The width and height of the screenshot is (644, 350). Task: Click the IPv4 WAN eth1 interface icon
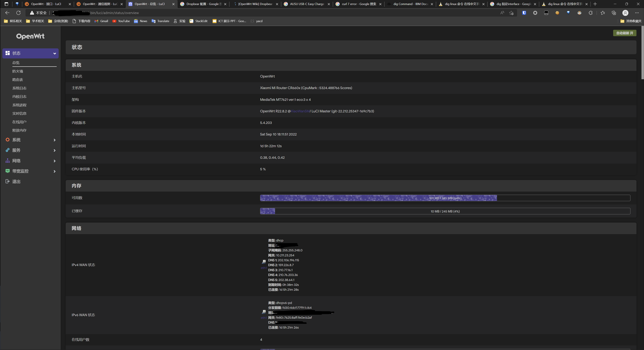coord(264,262)
